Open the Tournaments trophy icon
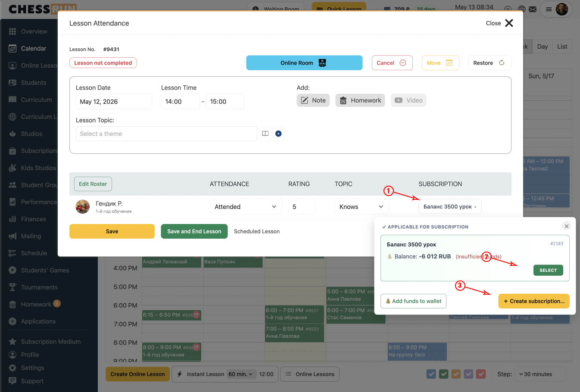The width and height of the screenshot is (580, 392). [12, 287]
